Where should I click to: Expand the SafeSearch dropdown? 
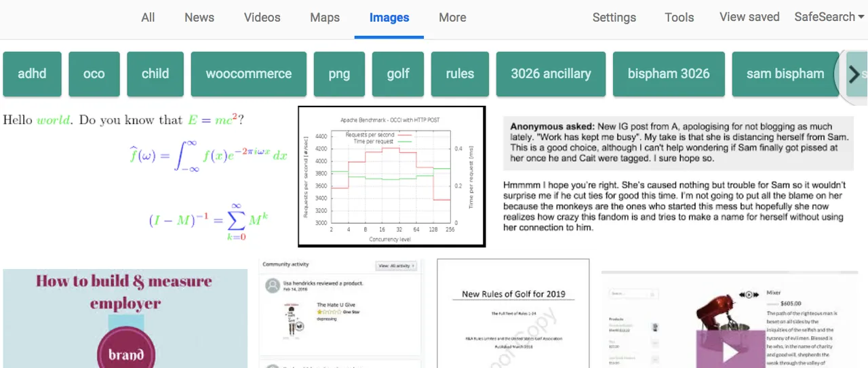tap(829, 17)
